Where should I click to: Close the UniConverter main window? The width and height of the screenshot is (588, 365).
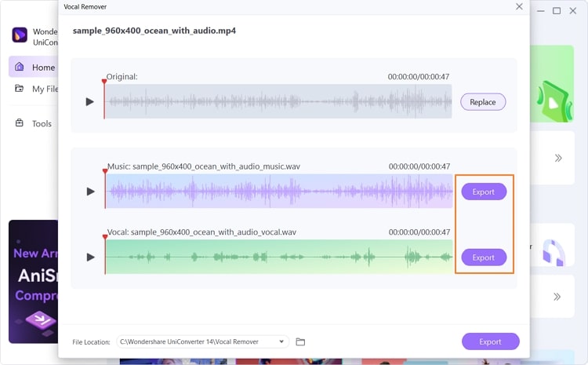coord(573,11)
